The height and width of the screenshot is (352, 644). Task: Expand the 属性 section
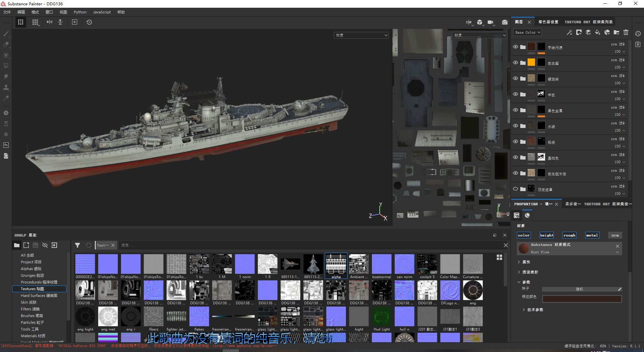pyautogui.click(x=519, y=262)
